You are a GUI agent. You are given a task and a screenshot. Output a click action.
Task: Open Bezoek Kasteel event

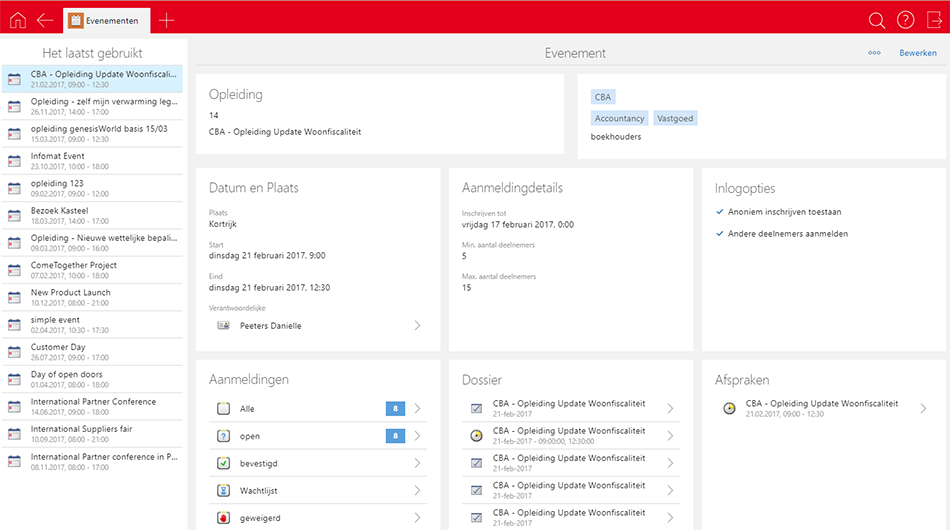point(92,215)
